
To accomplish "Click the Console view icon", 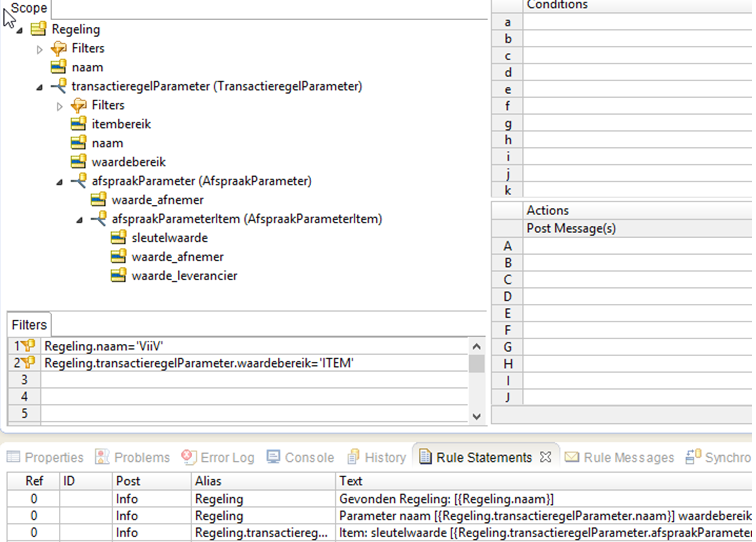I will click(x=273, y=457).
